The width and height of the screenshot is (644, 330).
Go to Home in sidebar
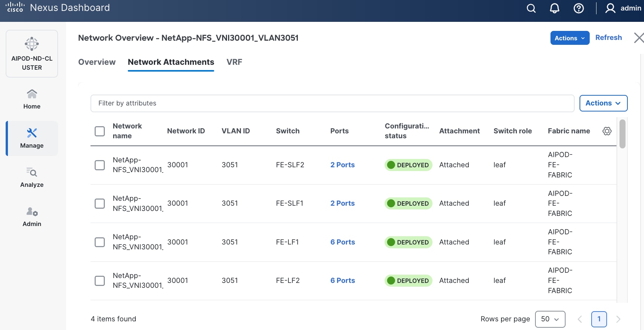click(x=32, y=99)
